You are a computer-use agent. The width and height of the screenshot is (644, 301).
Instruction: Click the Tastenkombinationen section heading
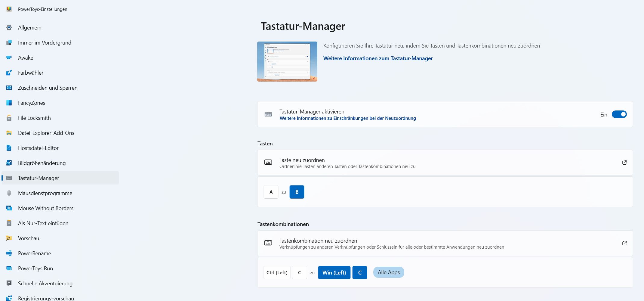coord(283,224)
